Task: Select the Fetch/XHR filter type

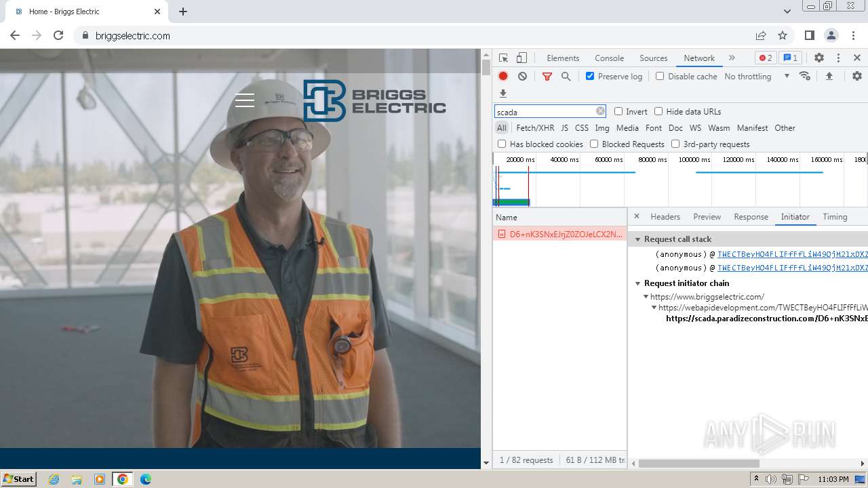Action: tap(535, 128)
